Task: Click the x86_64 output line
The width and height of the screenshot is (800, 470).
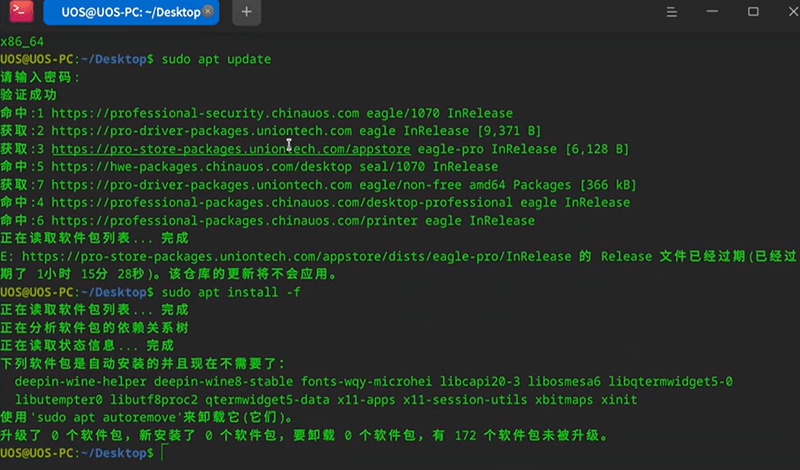Action: coord(22,41)
